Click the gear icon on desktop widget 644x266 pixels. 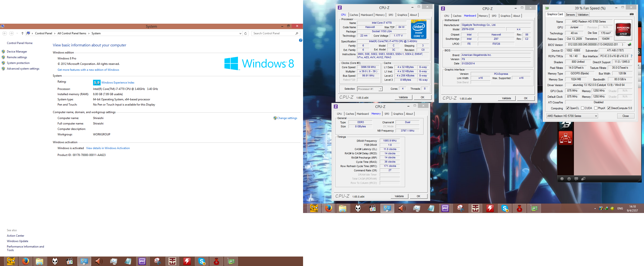[569, 179]
